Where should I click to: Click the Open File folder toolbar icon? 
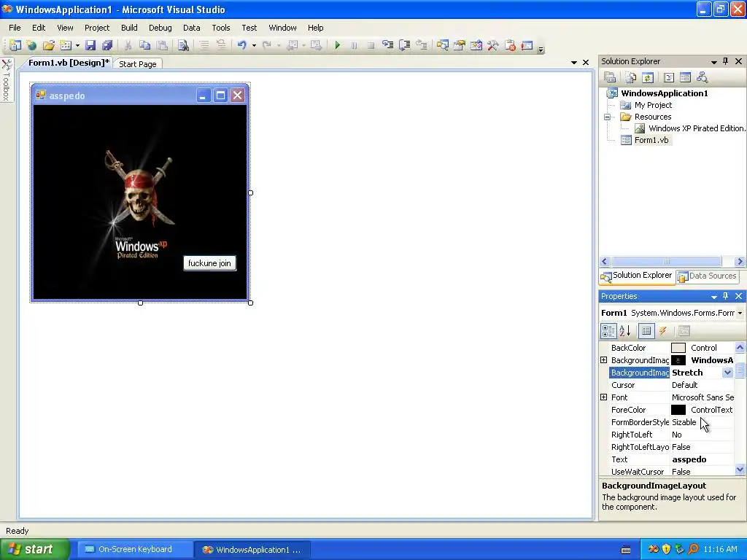tap(48, 45)
